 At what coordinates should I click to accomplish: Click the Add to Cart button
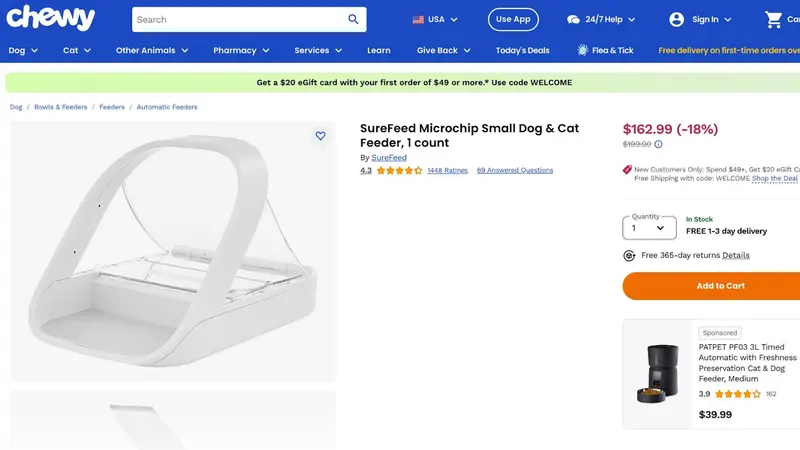tap(720, 286)
